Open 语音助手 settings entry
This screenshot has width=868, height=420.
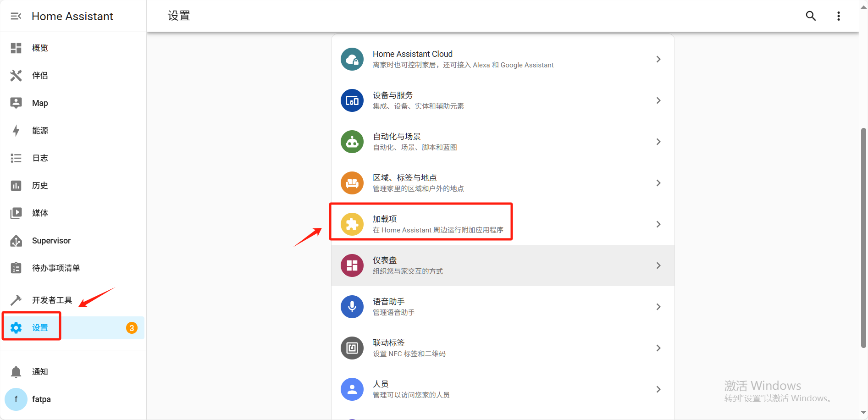click(503, 307)
